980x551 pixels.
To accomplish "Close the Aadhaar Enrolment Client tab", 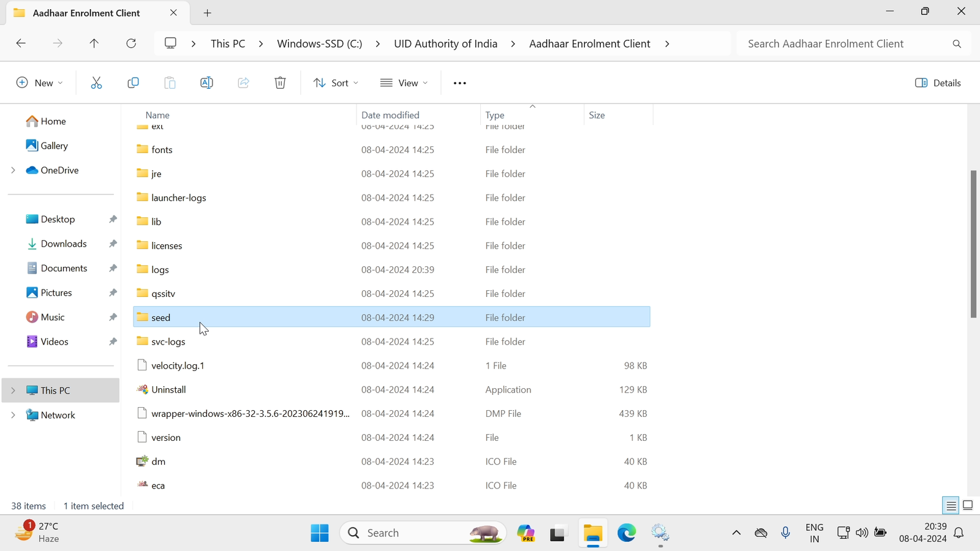I will (x=173, y=13).
